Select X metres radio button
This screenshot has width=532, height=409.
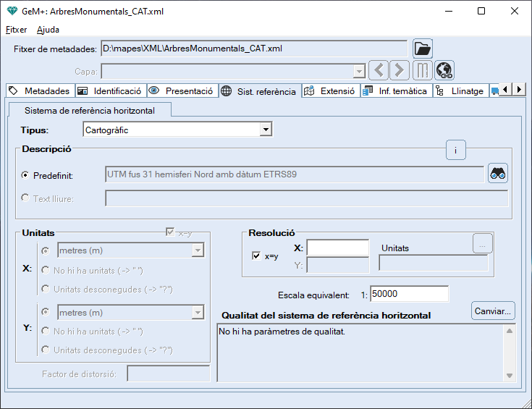tap(46, 251)
